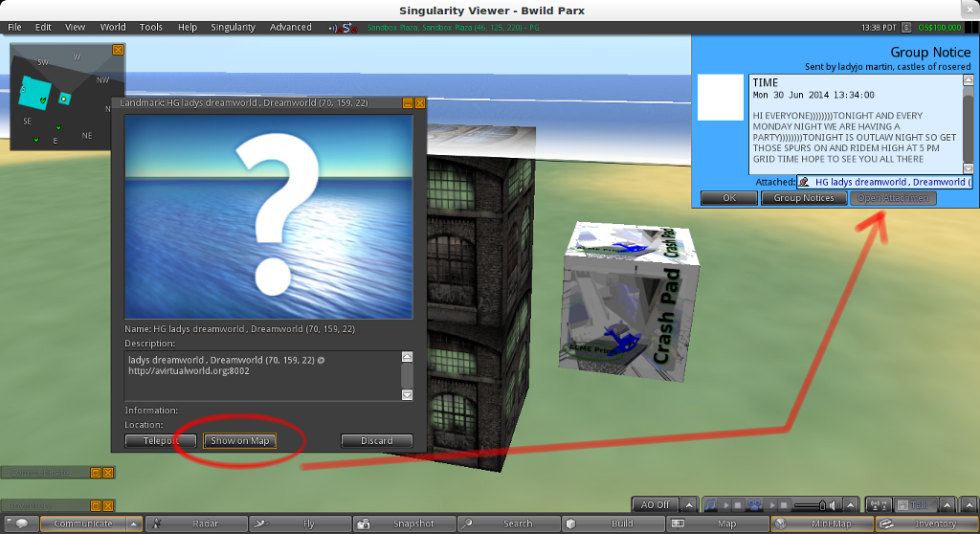Open Group Notices from the notice

tap(804, 198)
